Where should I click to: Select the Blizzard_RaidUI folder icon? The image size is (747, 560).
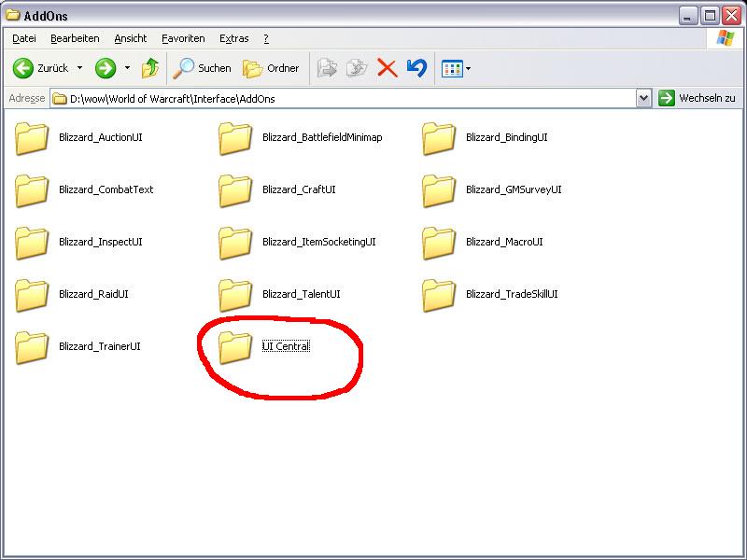coord(32,296)
